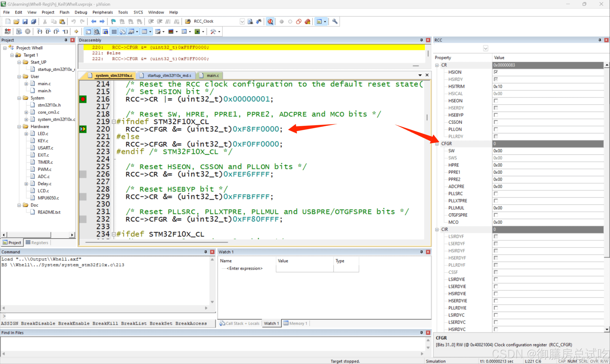610x364 pixels.
Task: Show next statement yellow arrow icon
Action: click(x=76, y=31)
